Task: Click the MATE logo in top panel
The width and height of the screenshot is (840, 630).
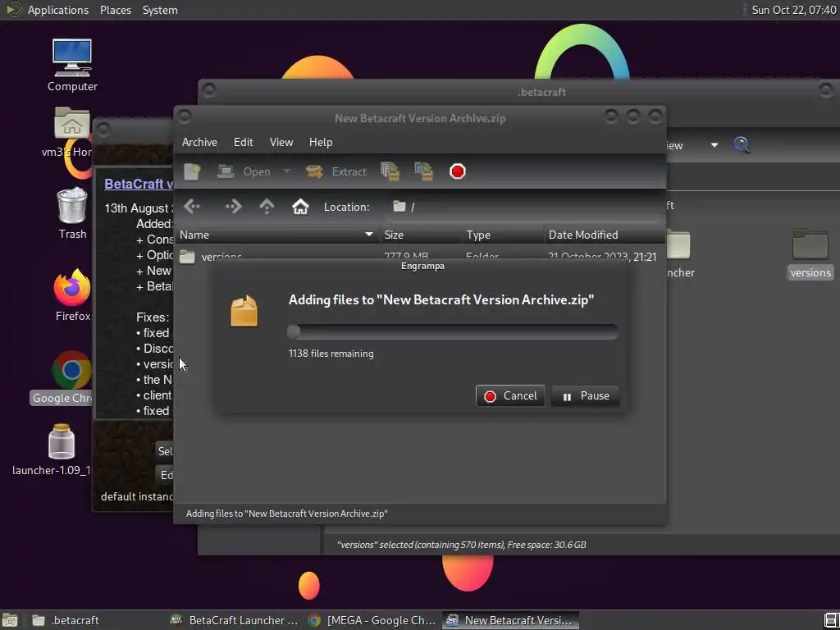Action: click(13, 10)
